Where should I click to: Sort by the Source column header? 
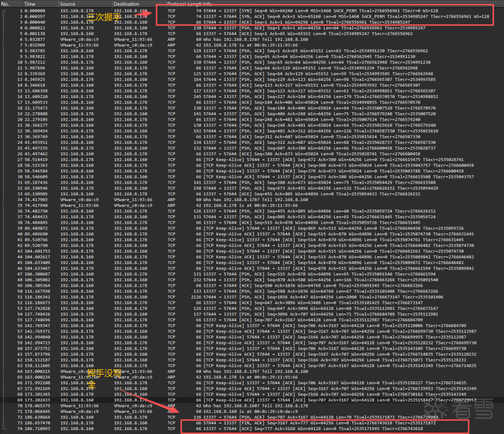(67, 4)
